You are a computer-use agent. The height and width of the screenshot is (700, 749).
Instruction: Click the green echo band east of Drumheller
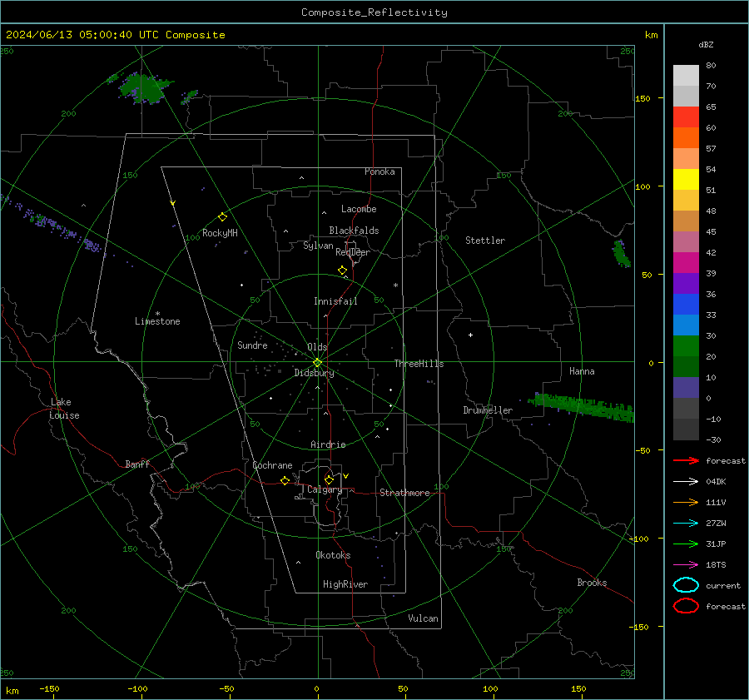click(582, 406)
